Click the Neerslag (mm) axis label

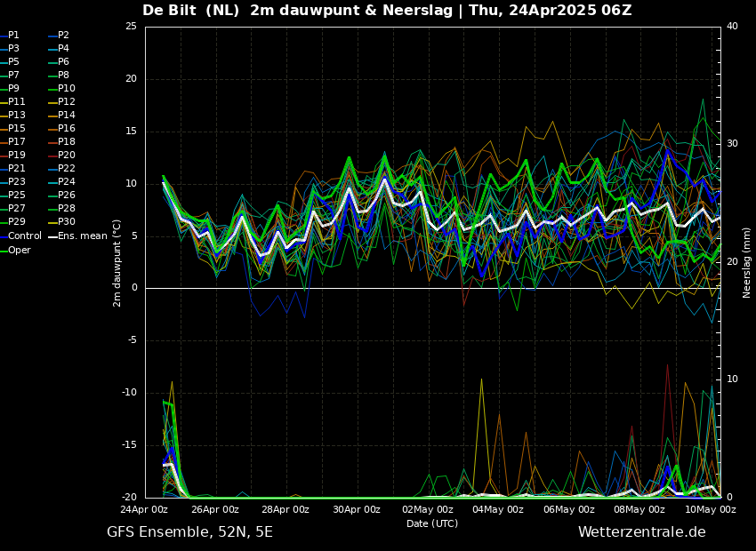tap(747, 262)
